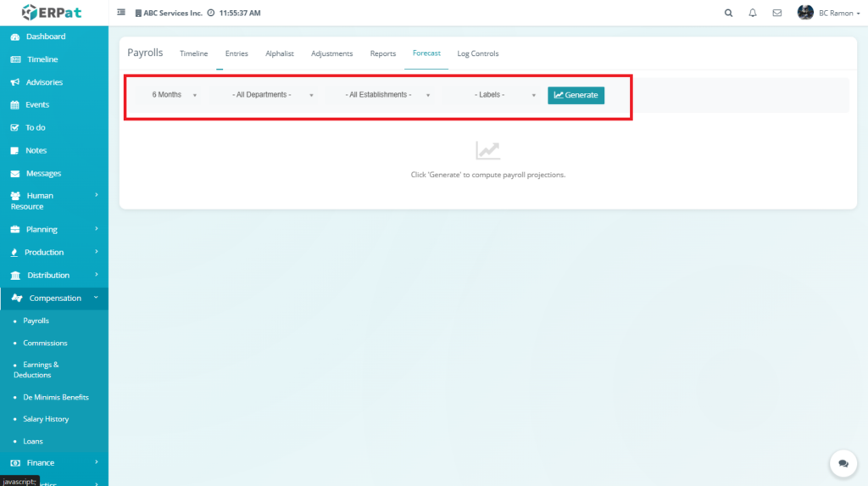Switch to the Entries tab
The image size is (868, 486).
[x=236, y=53]
